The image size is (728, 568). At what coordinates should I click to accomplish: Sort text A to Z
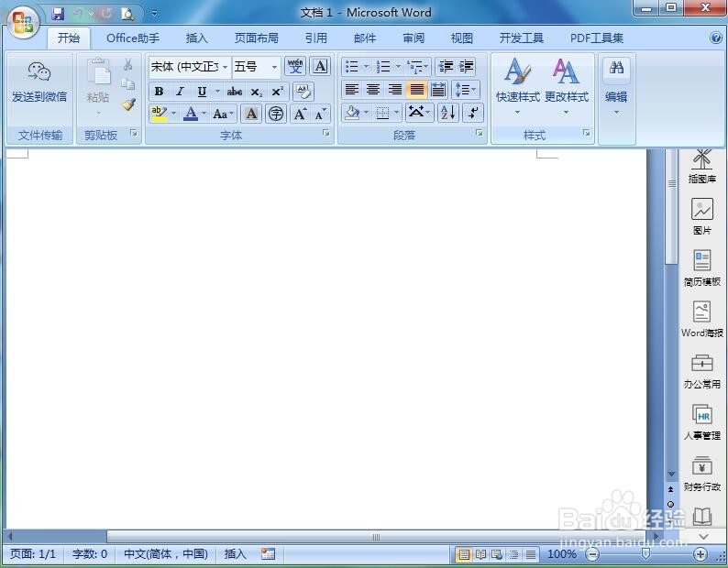click(x=448, y=113)
